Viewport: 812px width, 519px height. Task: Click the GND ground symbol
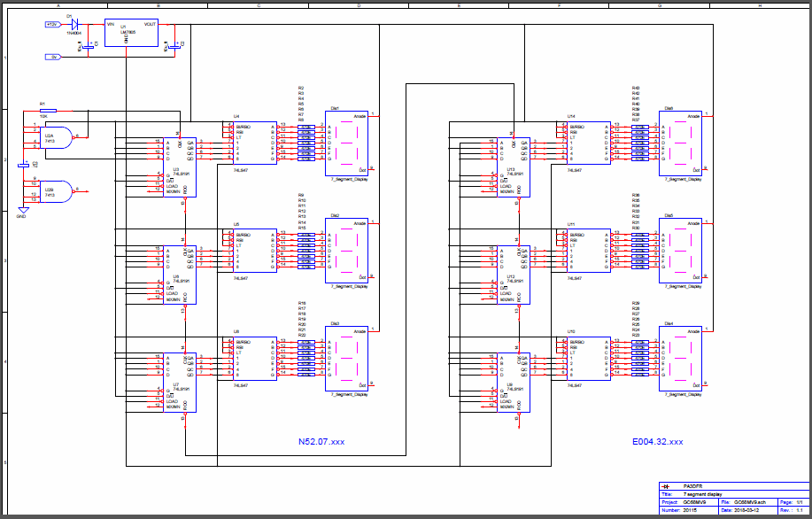click(22, 211)
